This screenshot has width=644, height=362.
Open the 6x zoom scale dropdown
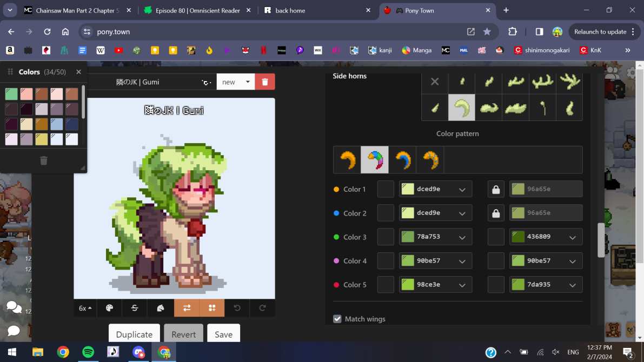tap(85, 308)
